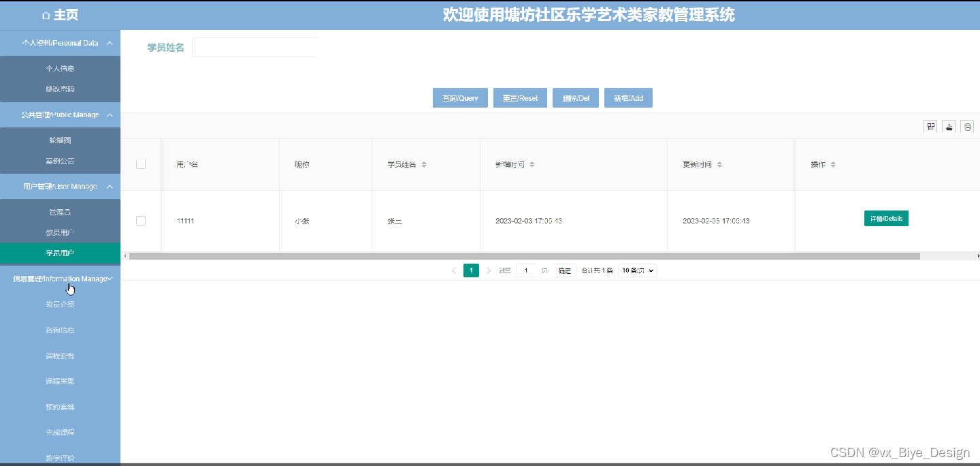
Task: Click the previous page arrow in pagination
Action: (x=454, y=270)
